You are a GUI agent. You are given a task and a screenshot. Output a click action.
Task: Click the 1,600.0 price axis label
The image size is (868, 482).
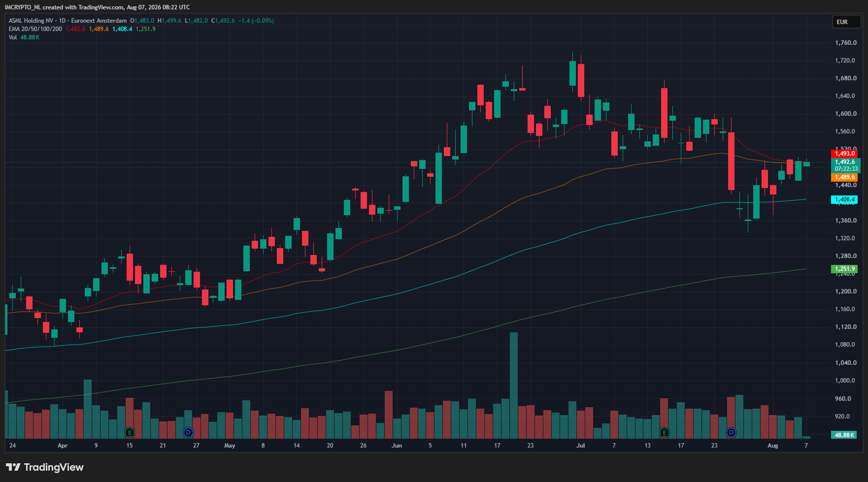pyautogui.click(x=846, y=114)
